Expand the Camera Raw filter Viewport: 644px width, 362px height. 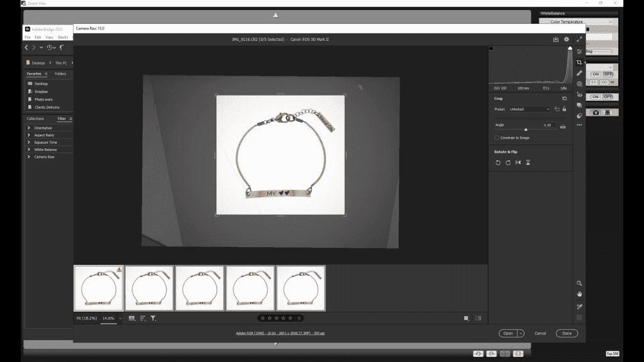click(x=29, y=156)
